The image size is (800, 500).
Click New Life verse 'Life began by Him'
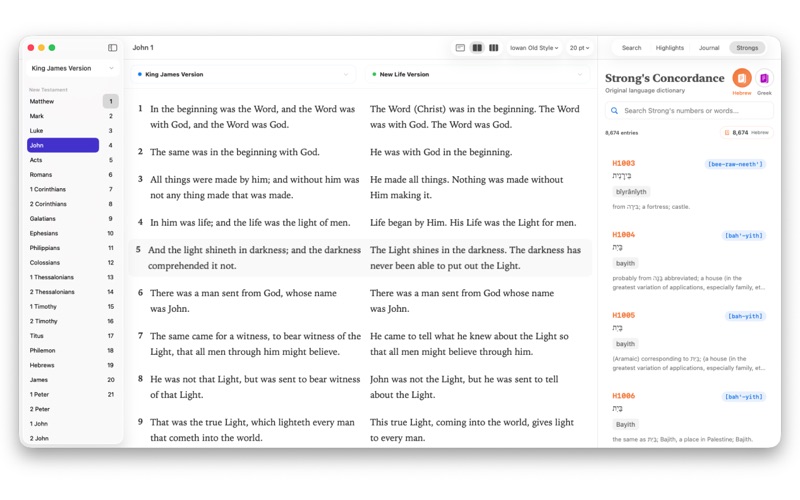[x=473, y=222]
